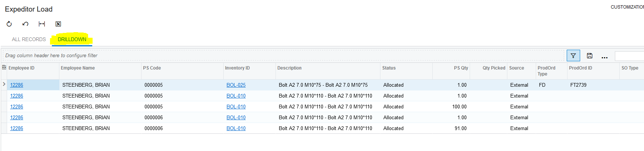The image size is (644, 151).
Task: Sort by the Employee Name column header
Action: 78,68
